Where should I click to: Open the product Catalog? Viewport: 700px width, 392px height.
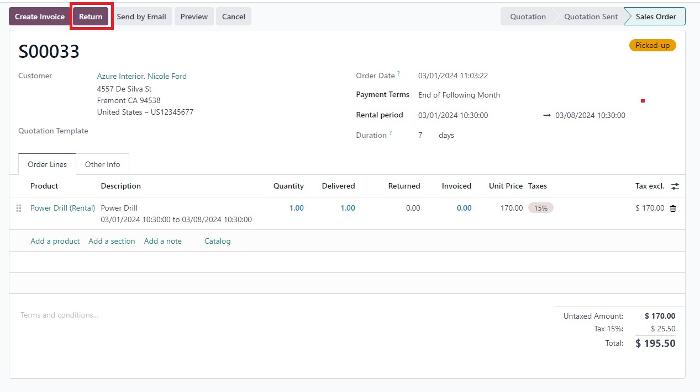pos(217,241)
